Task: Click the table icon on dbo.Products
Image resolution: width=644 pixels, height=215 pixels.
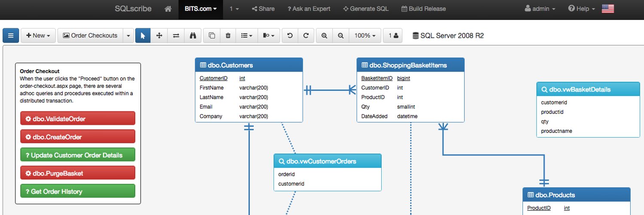Action: pyautogui.click(x=531, y=195)
